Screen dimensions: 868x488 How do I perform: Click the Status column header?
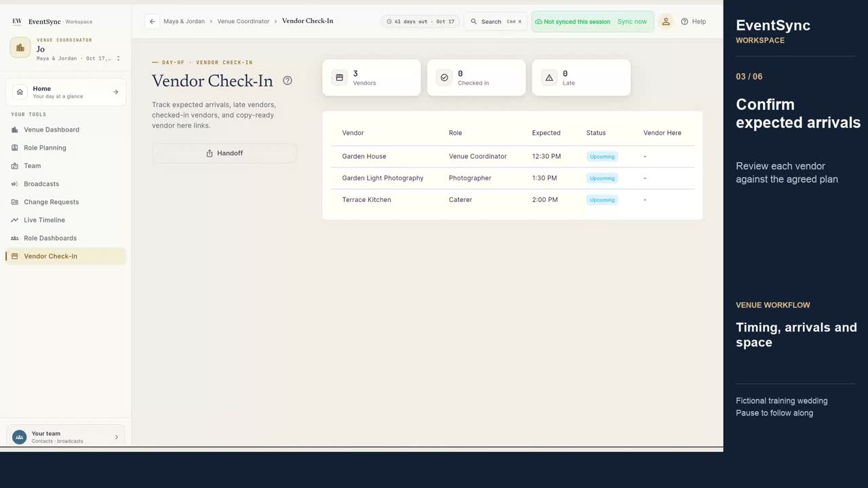pyautogui.click(x=596, y=133)
